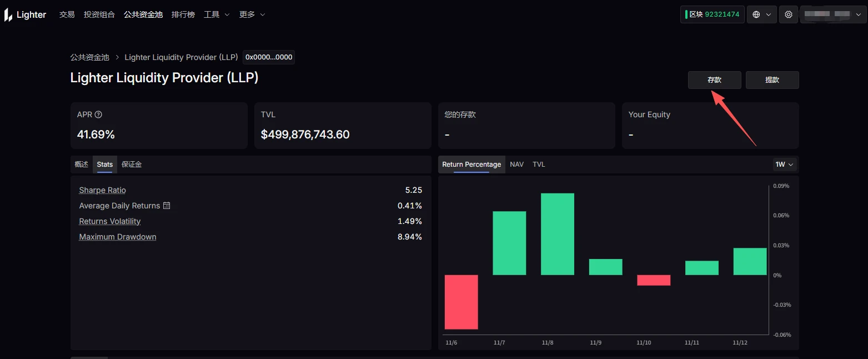This screenshot has width=868, height=359.
Task: Go to 排行榜 in the navigation
Action: (x=183, y=14)
